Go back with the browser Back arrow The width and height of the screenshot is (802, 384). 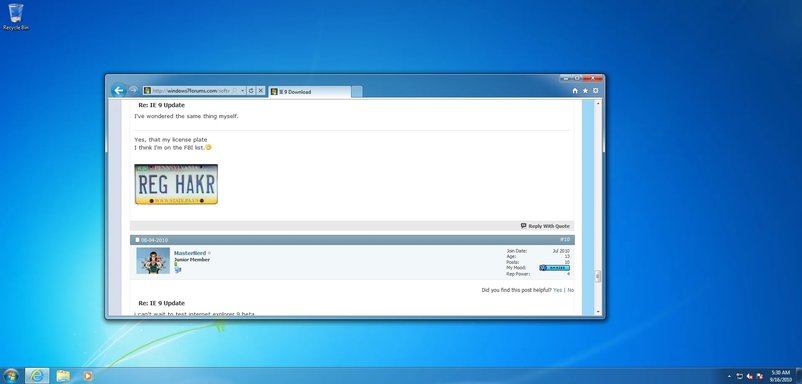point(119,91)
